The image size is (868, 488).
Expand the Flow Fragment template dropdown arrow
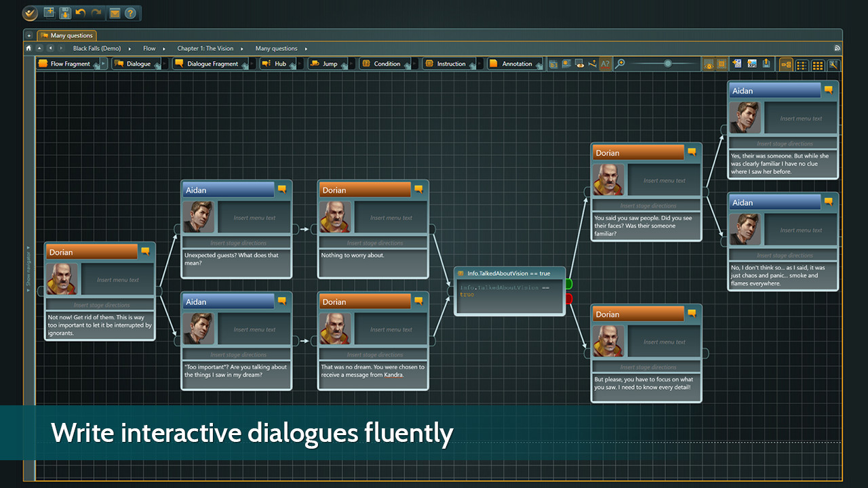pos(104,64)
